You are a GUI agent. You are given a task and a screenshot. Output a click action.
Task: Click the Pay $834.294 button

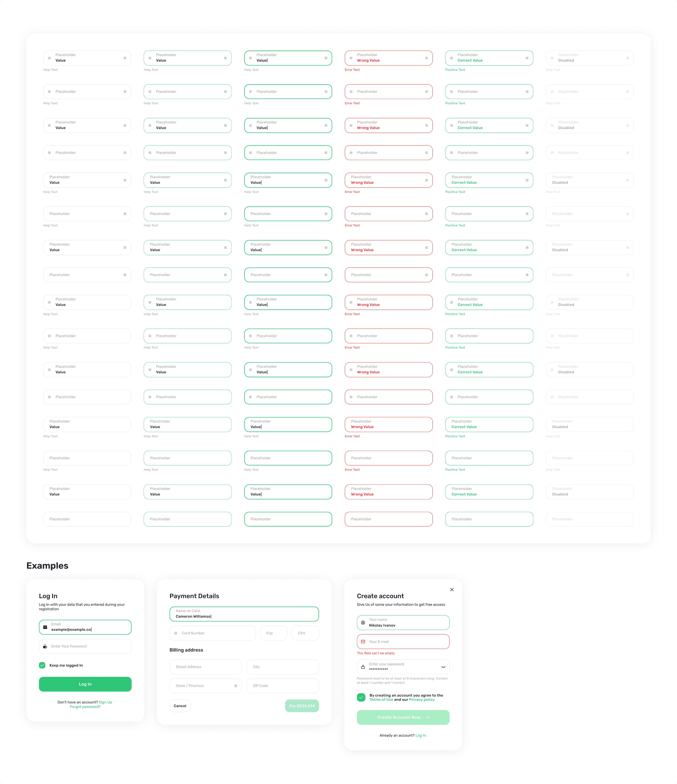[302, 706]
